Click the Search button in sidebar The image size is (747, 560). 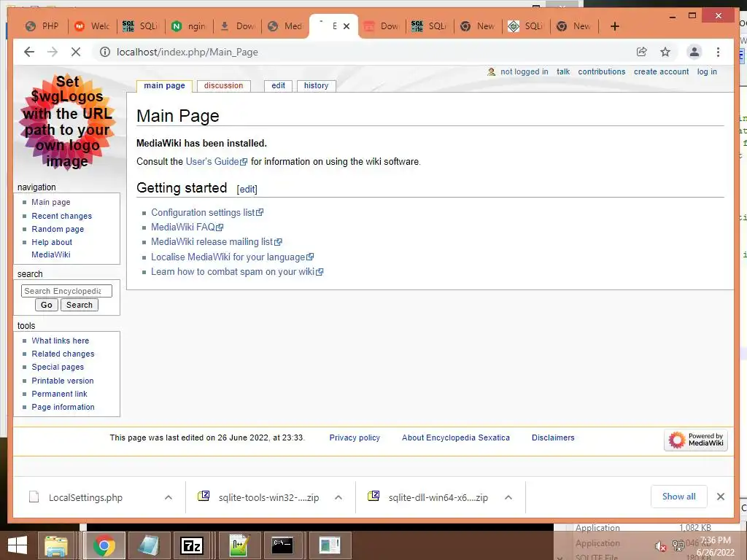point(80,305)
